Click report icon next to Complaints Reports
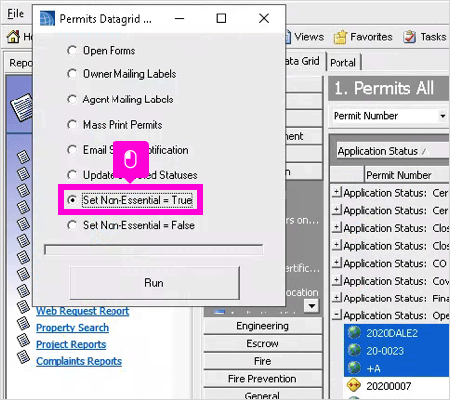The height and width of the screenshot is (400, 450). pyautogui.click(x=23, y=357)
